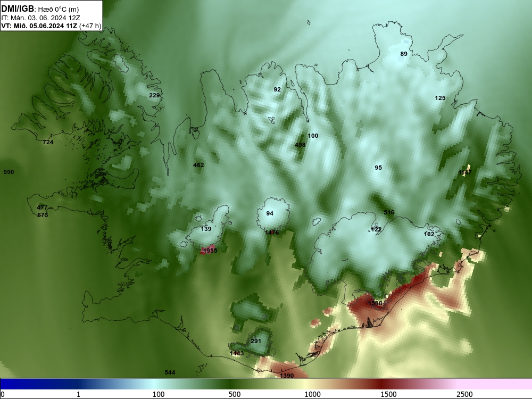Click the legend scale label 0
The width and height of the screenshot is (532, 399).
point(3,394)
